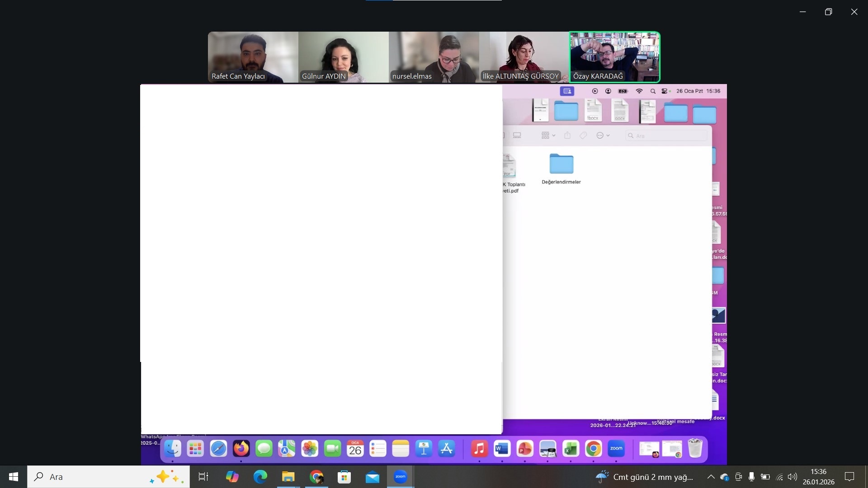Open Spotlight search in Mac menu bar

653,91
